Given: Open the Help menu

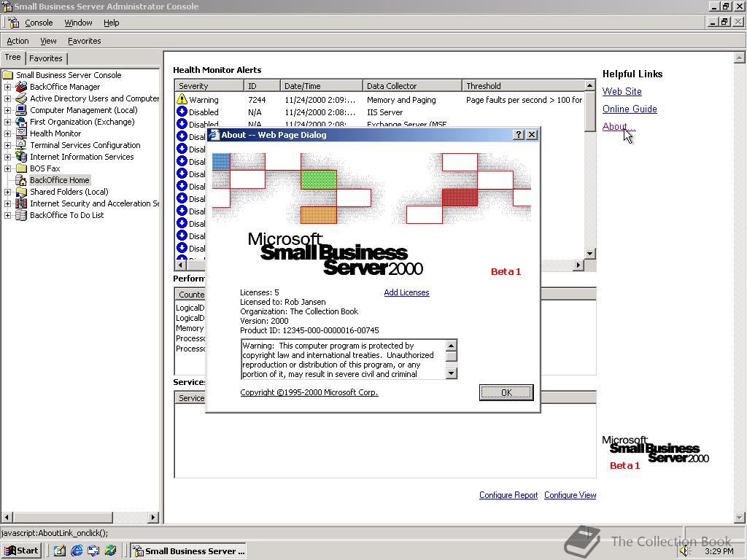Looking at the screenshot, I should [x=111, y=23].
